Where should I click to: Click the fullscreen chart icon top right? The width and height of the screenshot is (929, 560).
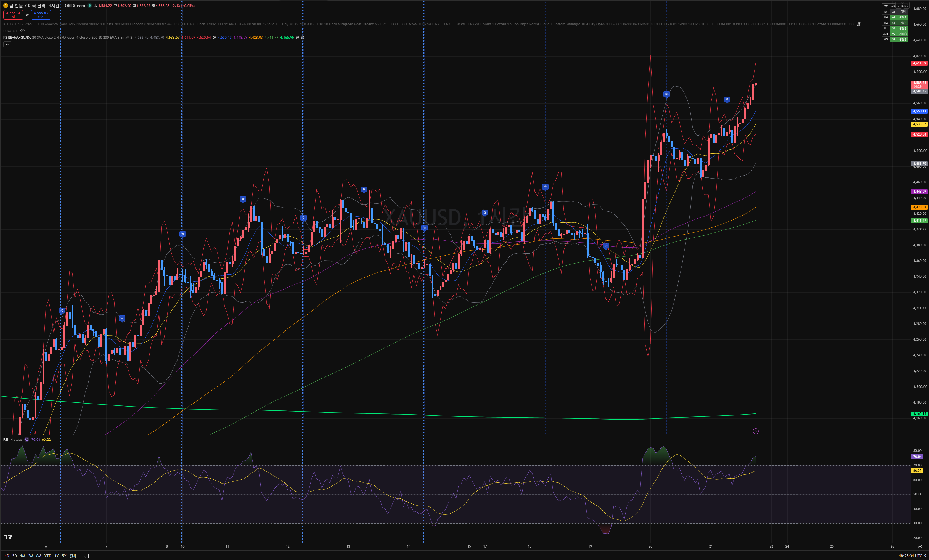(907, 5)
